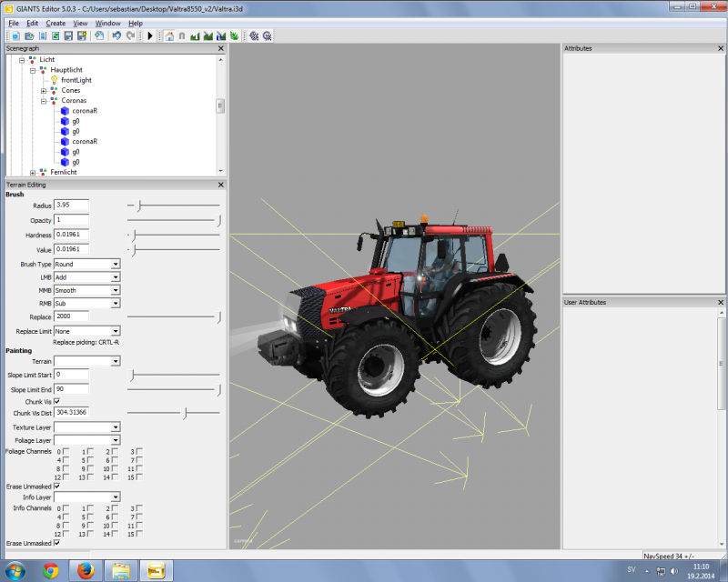Undo the last action via toolbar

(116, 35)
